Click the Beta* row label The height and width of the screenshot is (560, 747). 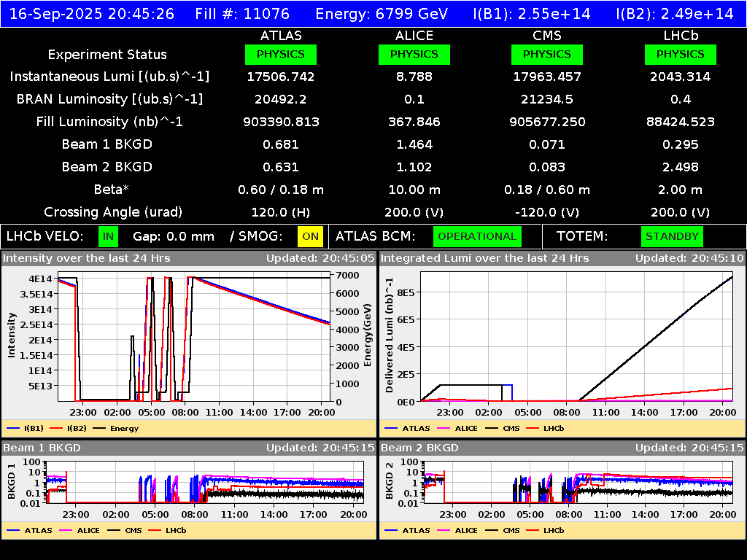point(112,190)
